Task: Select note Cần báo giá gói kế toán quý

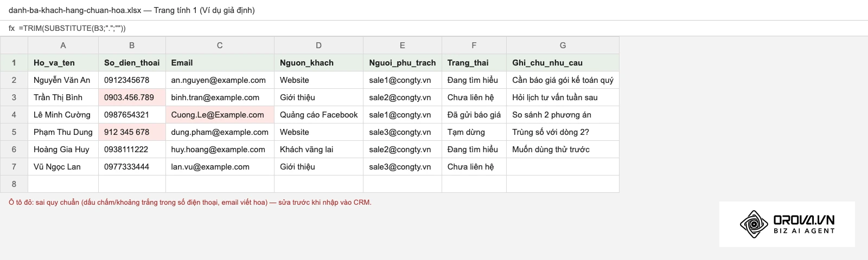Action: coord(563,80)
